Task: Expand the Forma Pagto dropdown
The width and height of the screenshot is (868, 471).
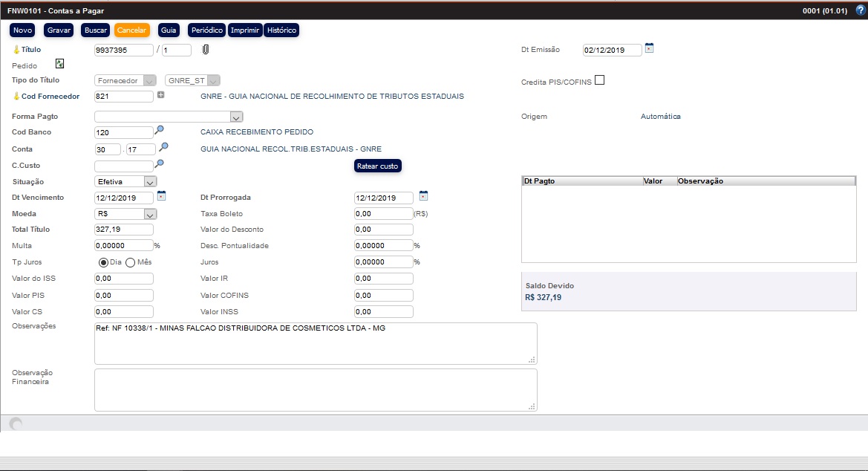Action: (236, 117)
